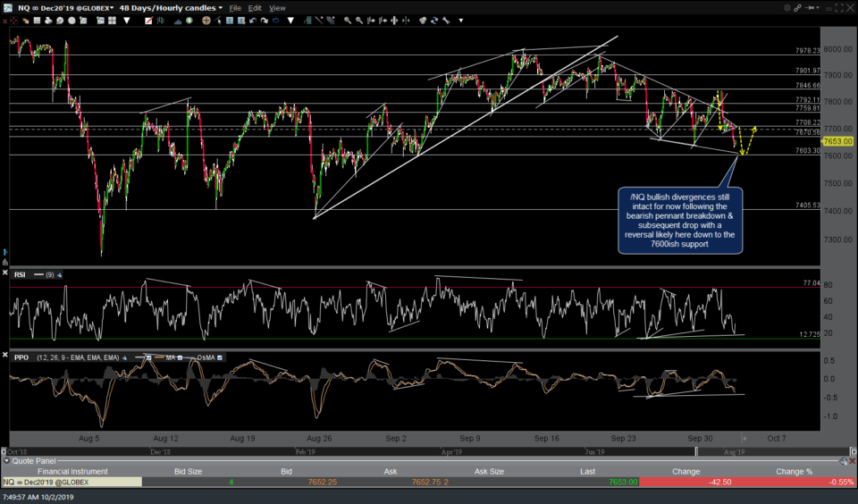Click the Financial Instrument column header
The image size is (858, 504).
72,471
